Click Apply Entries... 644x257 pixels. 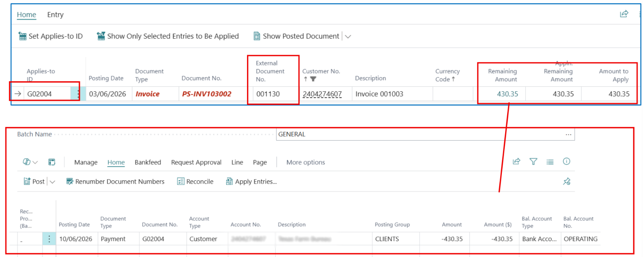click(x=251, y=182)
